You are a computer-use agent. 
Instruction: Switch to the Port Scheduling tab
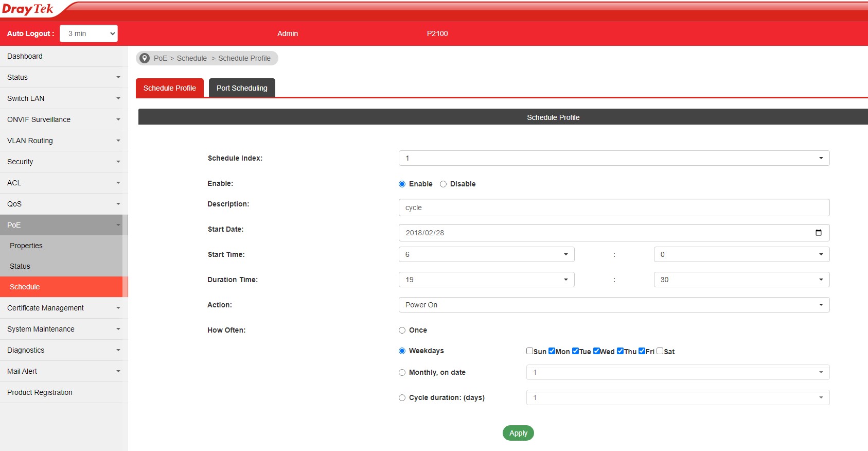(x=242, y=88)
